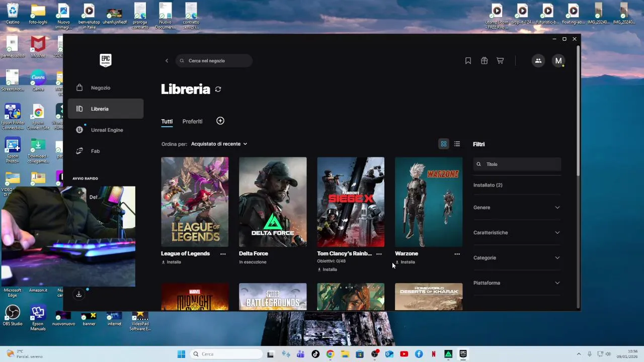Click Installa under Tom Clancy's Rainbow Six

pyautogui.click(x=327, y=269)
